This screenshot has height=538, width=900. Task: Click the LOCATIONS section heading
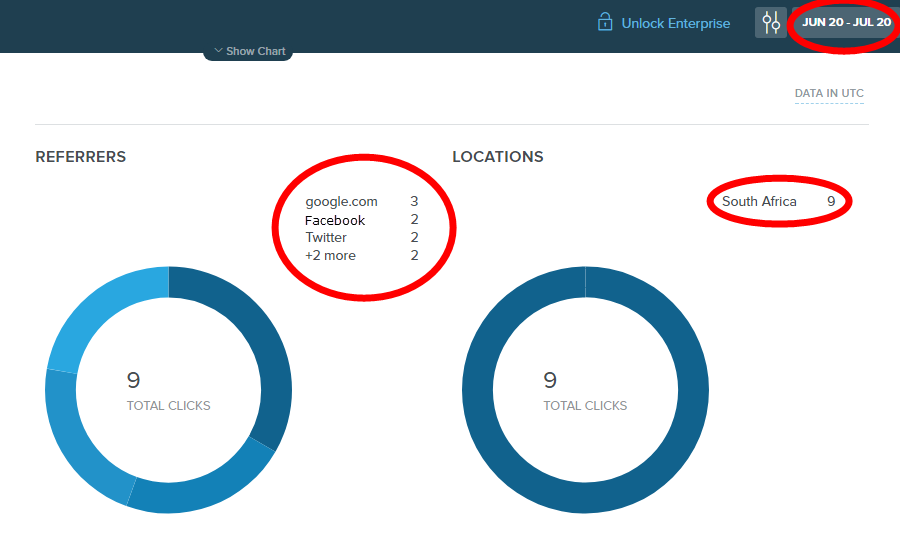click(x=497, y=157)
